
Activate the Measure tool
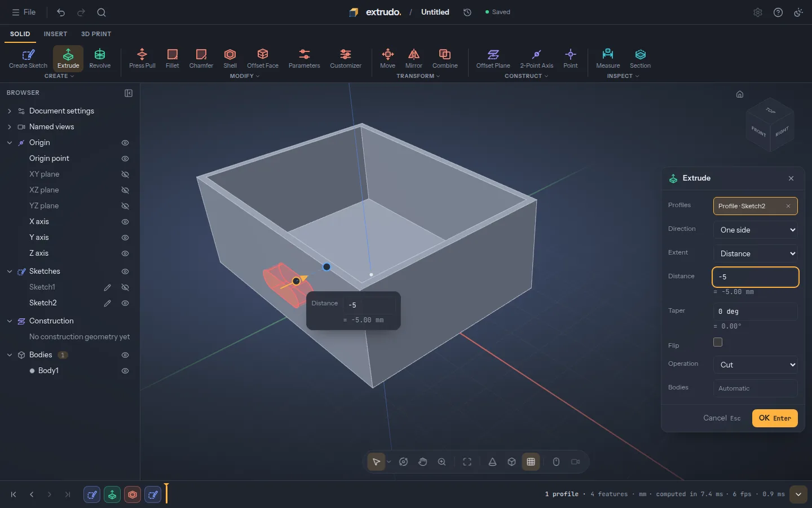click(608, 59)
